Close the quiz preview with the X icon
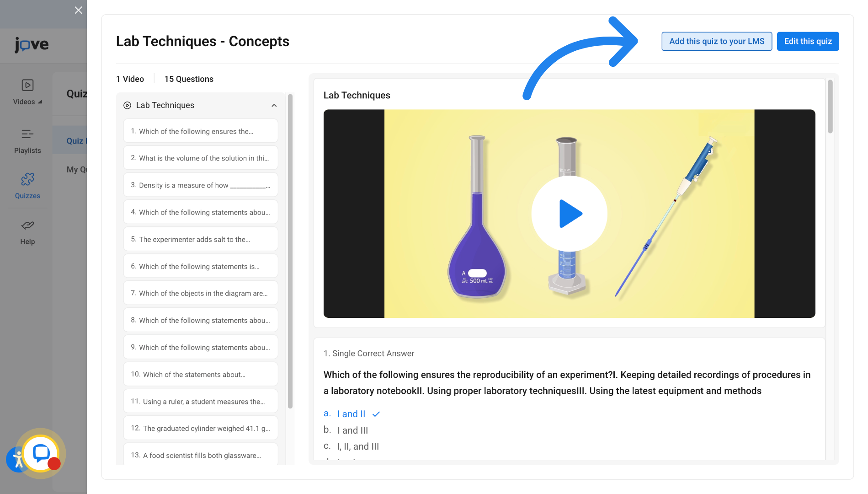The image size is (868, 494). [79, 10]
